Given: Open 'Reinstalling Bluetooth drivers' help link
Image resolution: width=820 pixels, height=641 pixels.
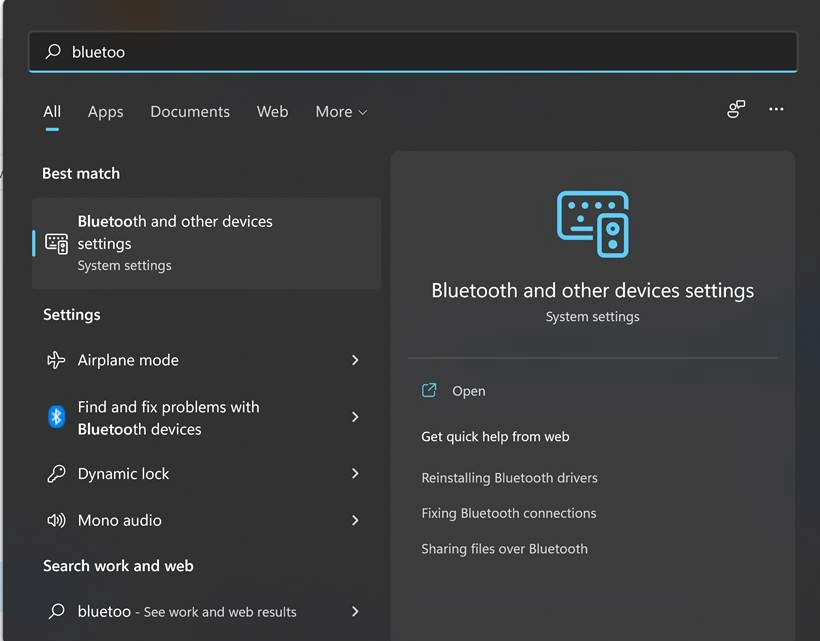Looking at the screenshot, I should tap(509, 478).
